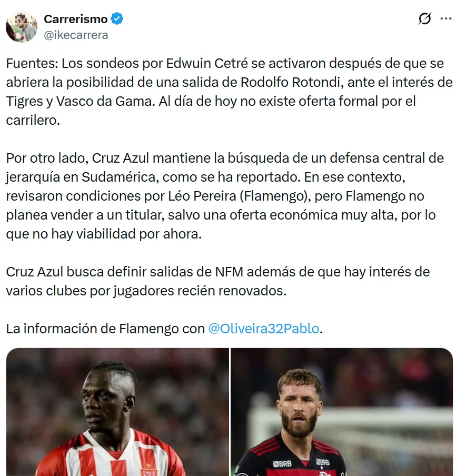Click the word "carrilero." ending first paragraph
The image size is (466, 476).
[x=33, y=121]
